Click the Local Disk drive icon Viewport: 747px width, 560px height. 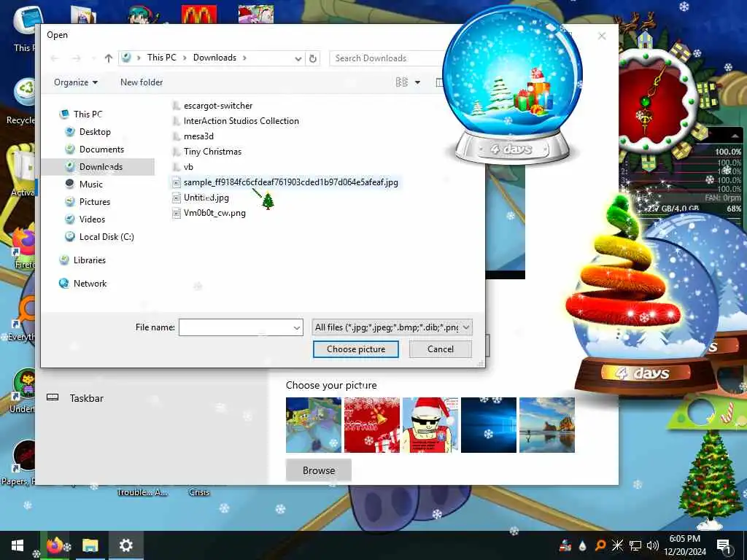[70, 236]
